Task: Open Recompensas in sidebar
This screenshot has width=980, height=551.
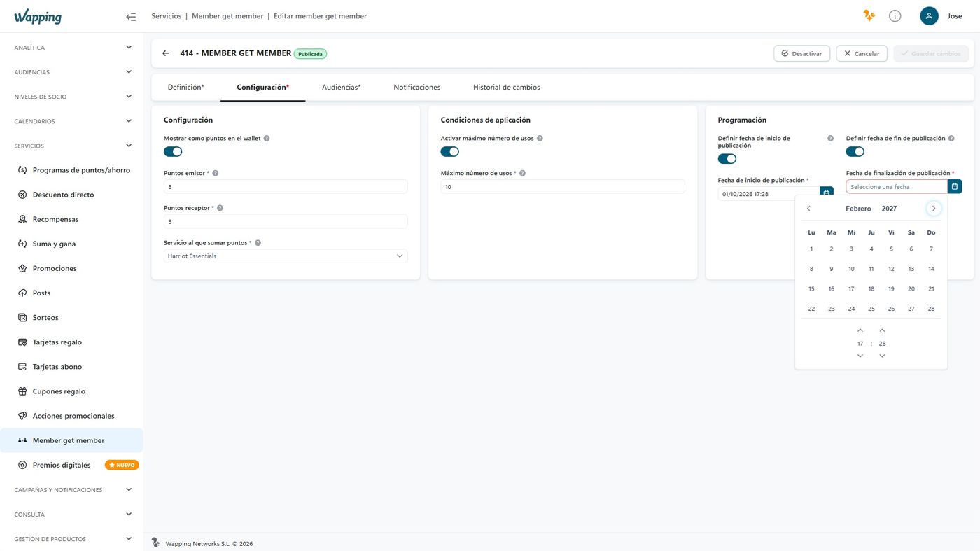Action: click(x=72, y=219)
